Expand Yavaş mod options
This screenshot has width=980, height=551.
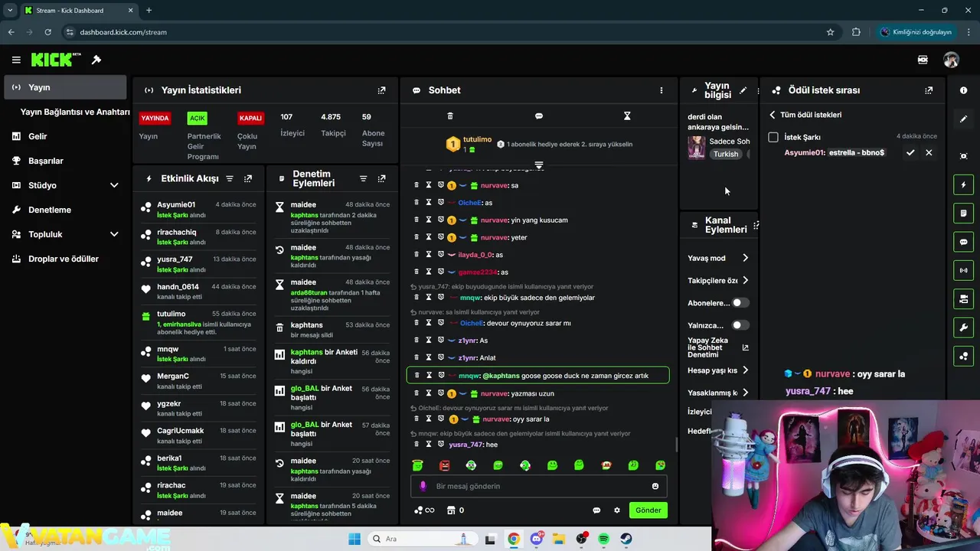[745, 258]
